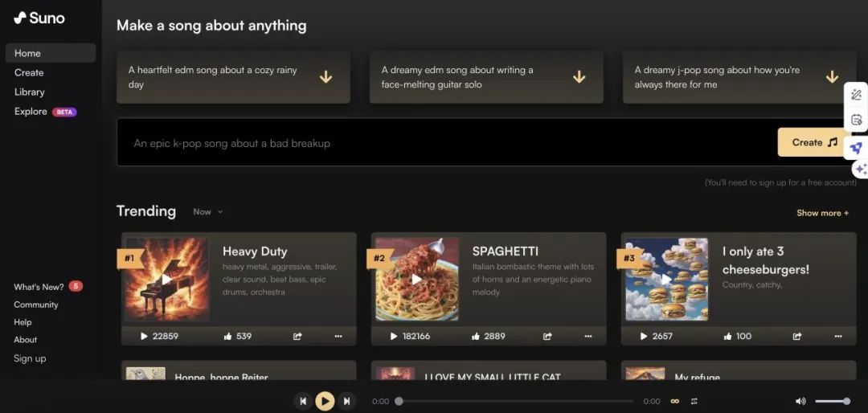Toggle the infinity loop mode
This screenshot has height=413, width=868.
click(675, 401)
